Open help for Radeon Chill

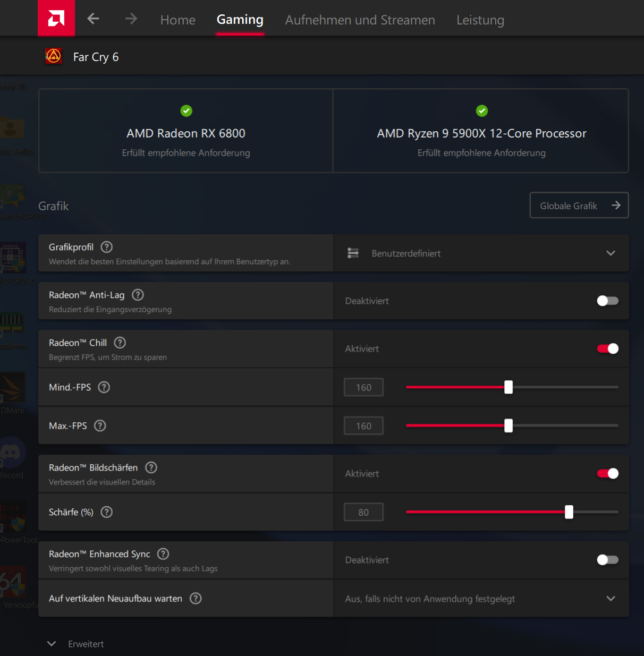click(120, 343)
